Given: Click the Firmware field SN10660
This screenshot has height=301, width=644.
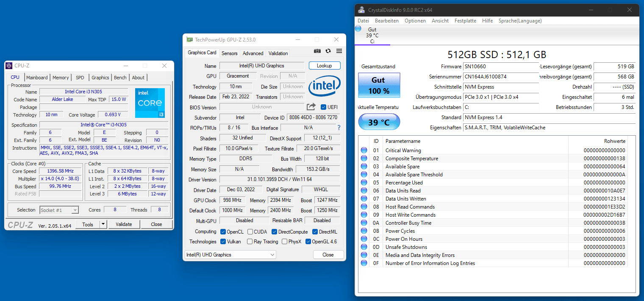Looking at the screenshot, I should click(501, 67).
